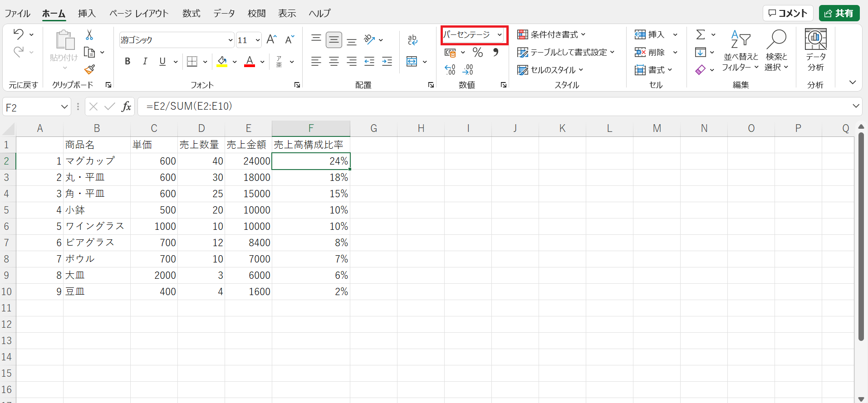Select cell E2 containing 24000
The image size is (868, 403).
click(248, 161)
